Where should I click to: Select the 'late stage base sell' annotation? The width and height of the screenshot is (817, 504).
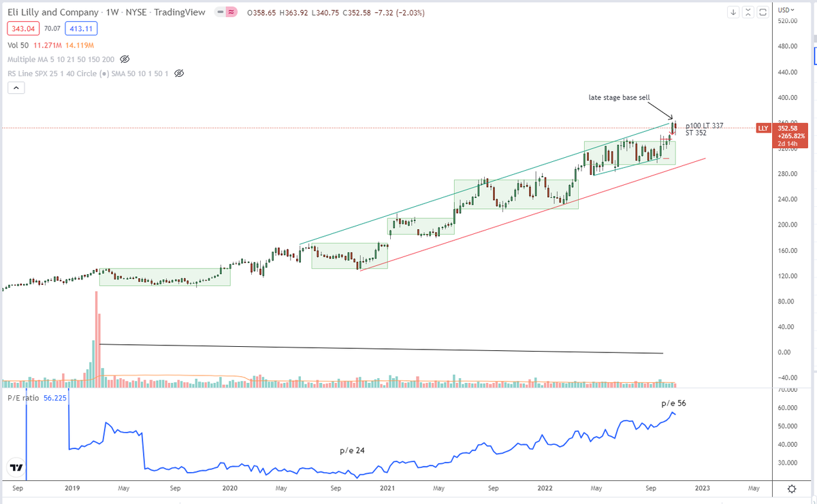point(620,98)
